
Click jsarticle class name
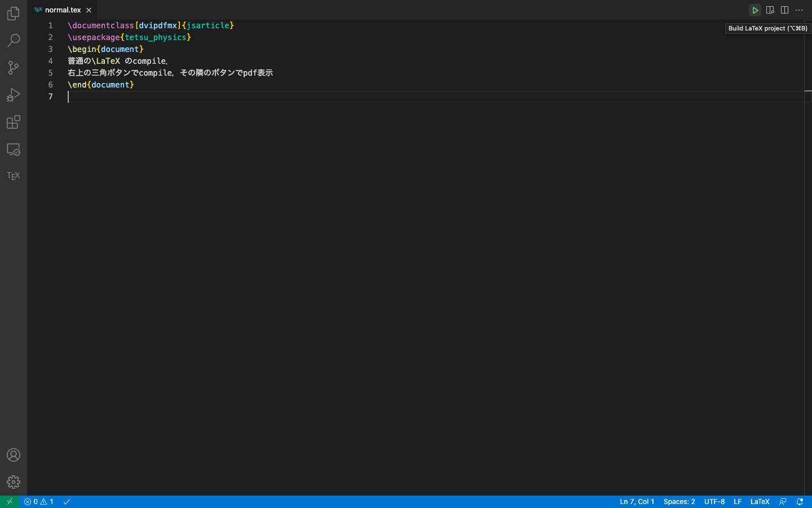208,25
